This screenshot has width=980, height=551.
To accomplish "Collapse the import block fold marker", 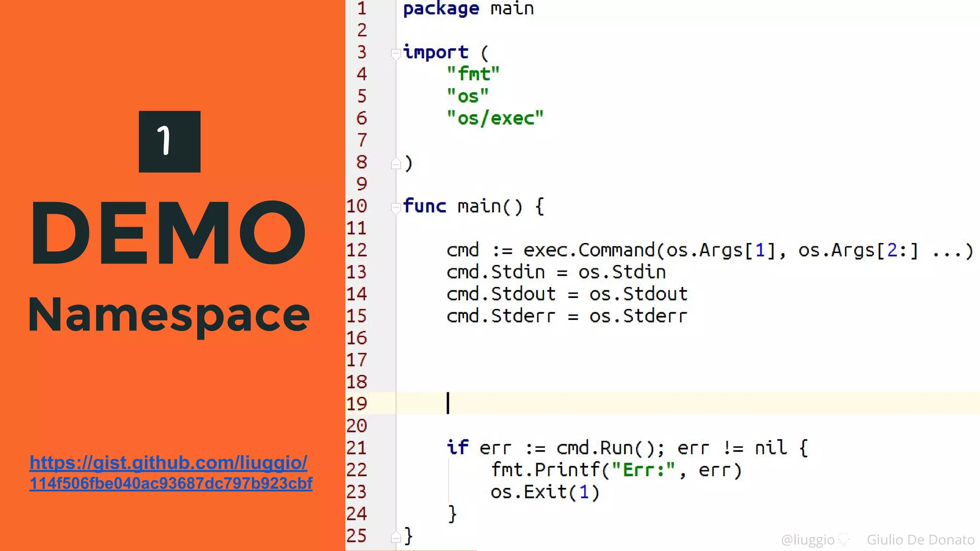I will click(396, 54).
